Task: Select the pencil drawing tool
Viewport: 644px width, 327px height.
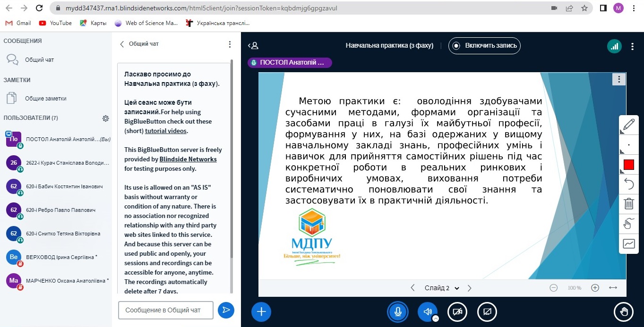Action: pyautogui.click(x=629, y=125)
